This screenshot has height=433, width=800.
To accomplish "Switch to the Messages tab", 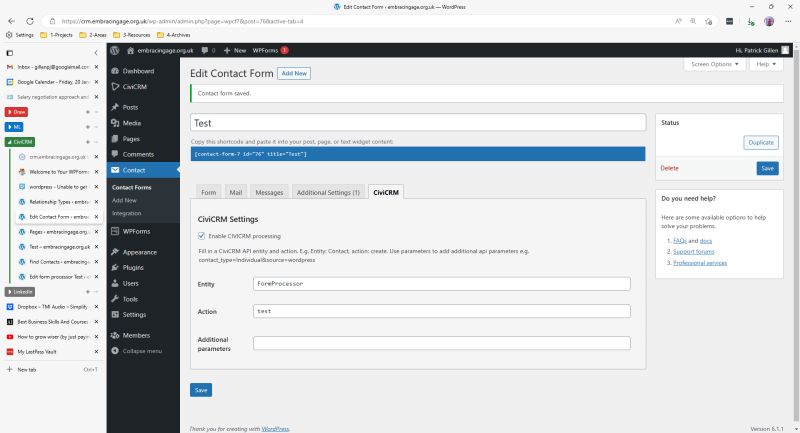I will point(269,192).
